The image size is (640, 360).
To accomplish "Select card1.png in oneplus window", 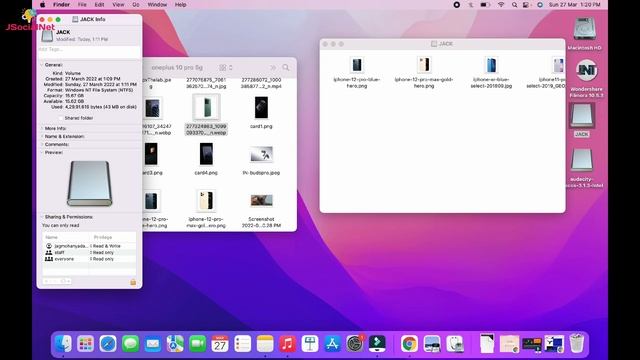I will tap(261, 113).
